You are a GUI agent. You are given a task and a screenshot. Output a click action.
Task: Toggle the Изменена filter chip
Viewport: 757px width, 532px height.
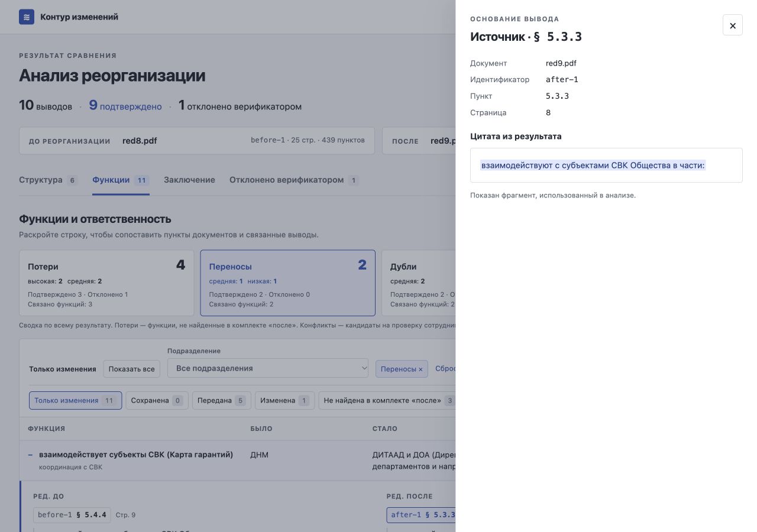click(285, 401)
